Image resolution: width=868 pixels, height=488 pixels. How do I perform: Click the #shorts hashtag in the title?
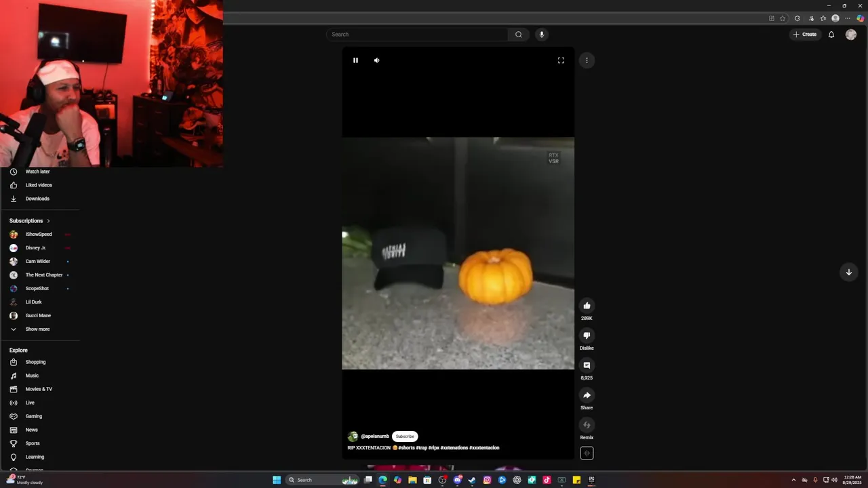click(x=406, y=448)
